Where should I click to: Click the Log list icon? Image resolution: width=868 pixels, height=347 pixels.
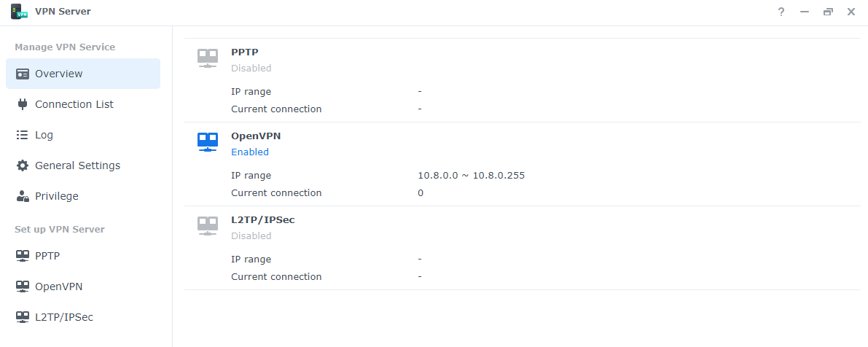pos(22,135)
